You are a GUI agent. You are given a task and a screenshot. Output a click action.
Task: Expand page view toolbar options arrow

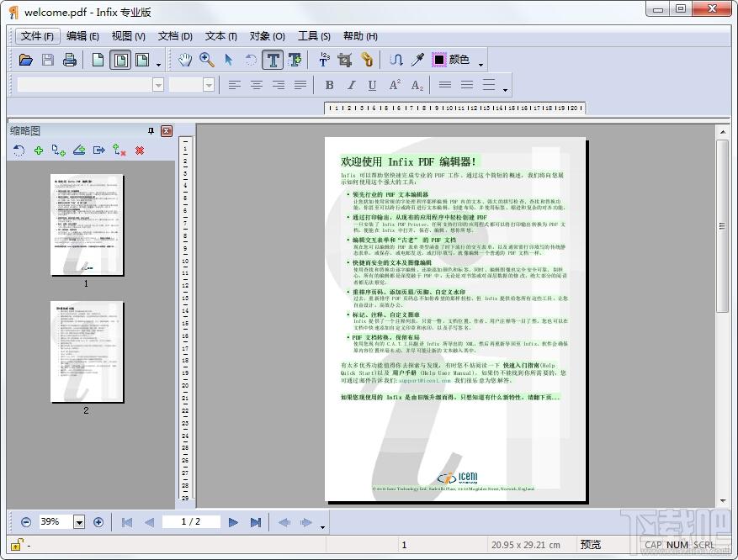(158, 65)
